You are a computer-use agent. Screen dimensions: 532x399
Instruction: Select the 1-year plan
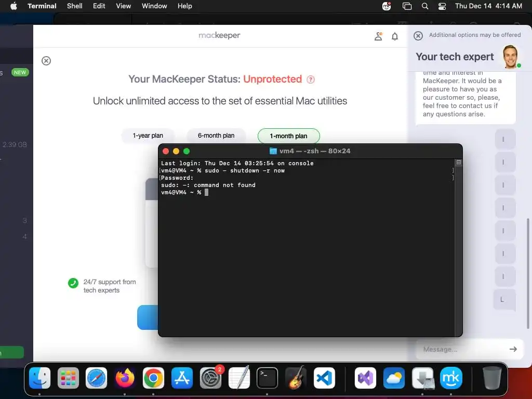[x=148, y=136]
